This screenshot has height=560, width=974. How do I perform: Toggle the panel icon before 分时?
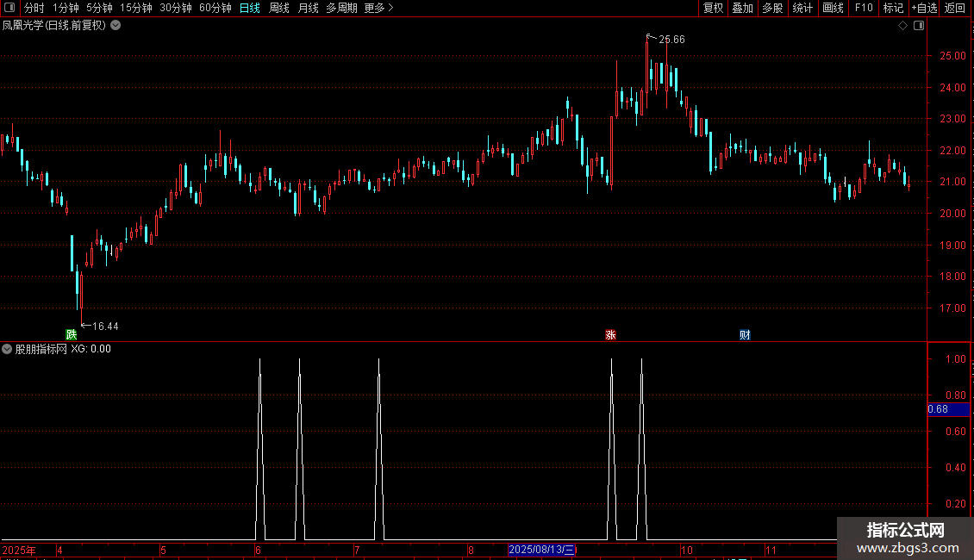point(9,8)
